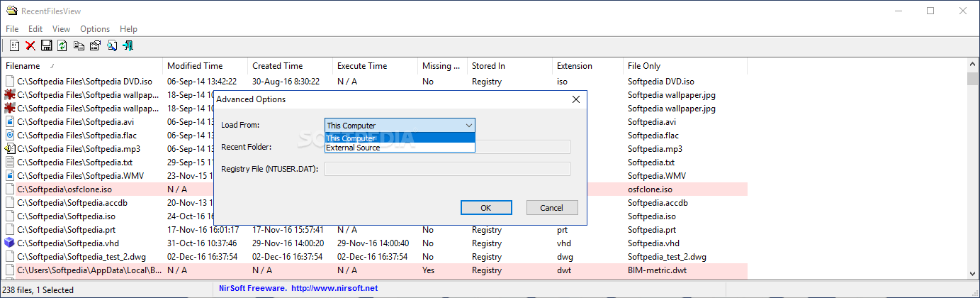Click the Open Selected File toolbar icon
Viewport: 980px width, 298px height.
point(14,46)
